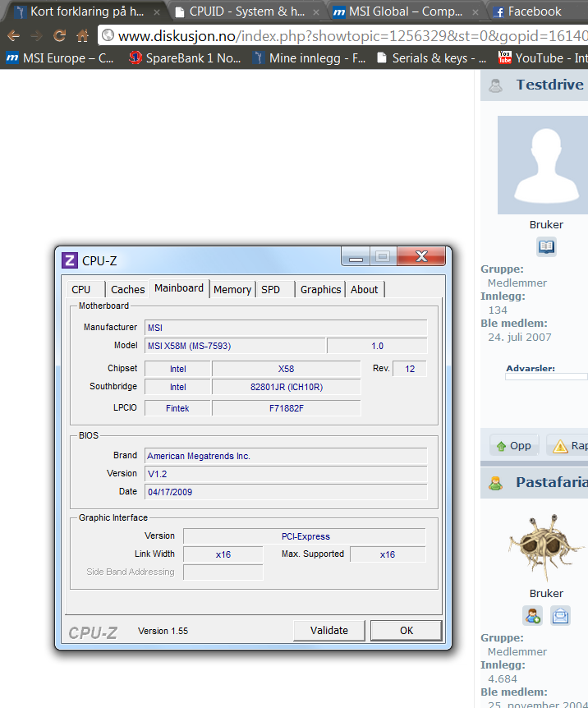Click Testdrive's default avatar image
The width and height of the screenshot is (588, 708).
coord(543,165)
